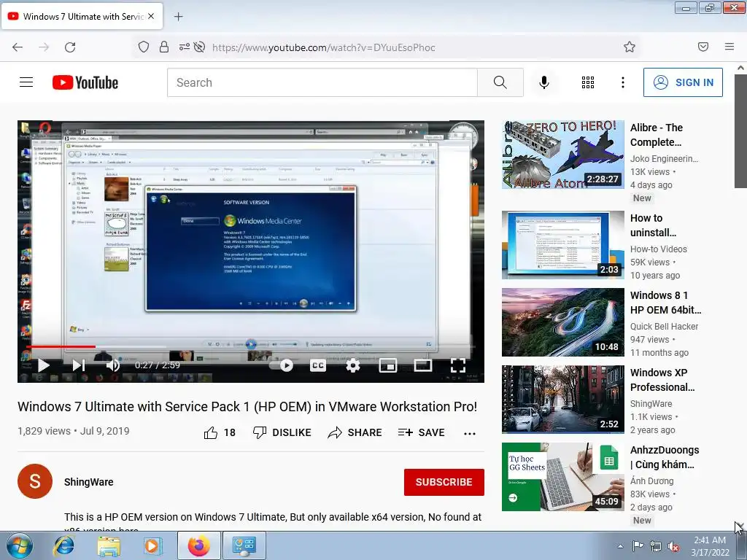Image resolution: width=747 pixels, height=560 pixels.
Task: Launch Windows Media Player from taskbar
Action: coord(152,545)
